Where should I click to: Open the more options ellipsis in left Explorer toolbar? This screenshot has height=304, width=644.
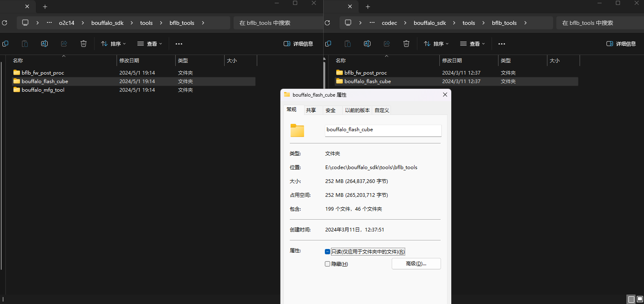click(179, 44)
